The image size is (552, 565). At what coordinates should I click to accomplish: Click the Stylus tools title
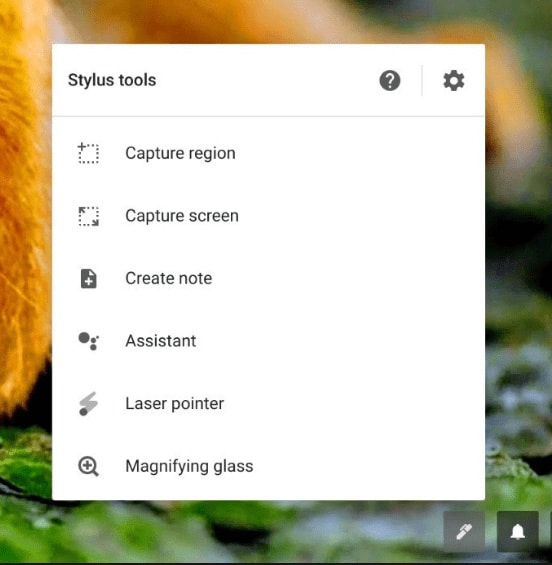(x=112, y=80)
